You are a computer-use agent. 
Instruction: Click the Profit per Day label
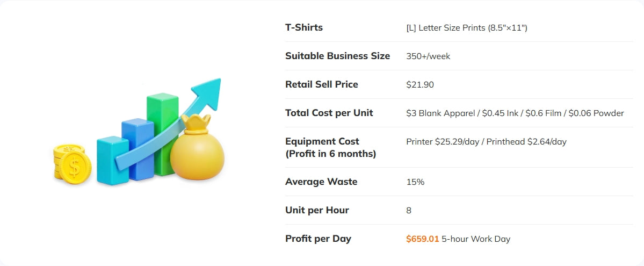(318, 239)
